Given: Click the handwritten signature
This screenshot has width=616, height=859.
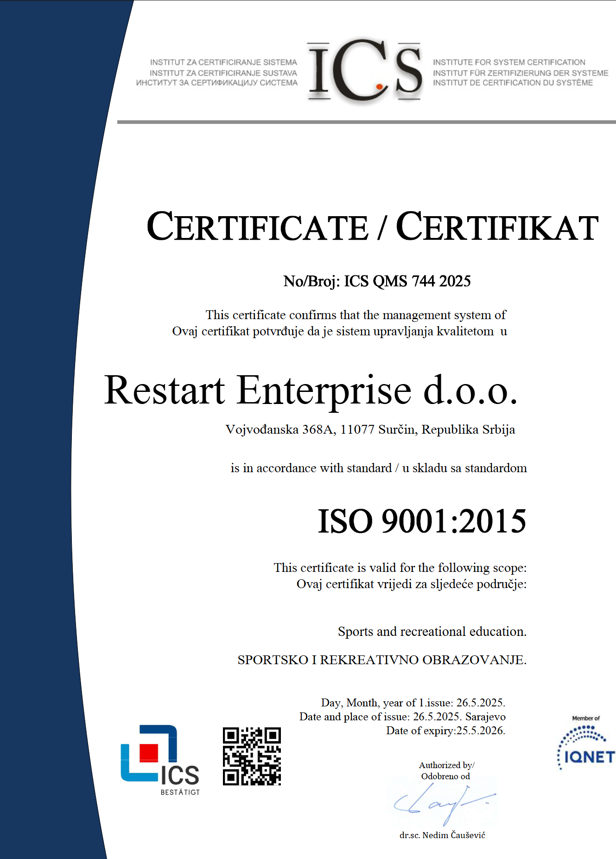Looking at the screenshot, I should coord(443,803).
